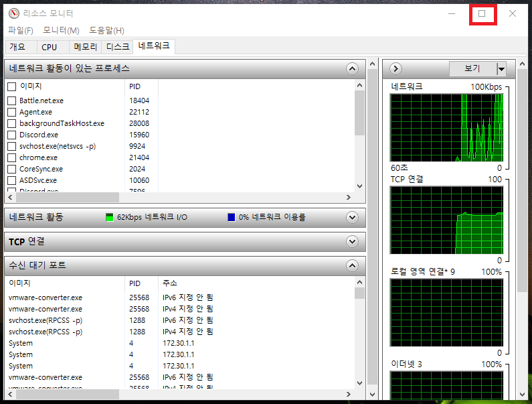Click the process list vertical scrollbar thumb
This screenshot has width=532, height=404.
point(359,113)
